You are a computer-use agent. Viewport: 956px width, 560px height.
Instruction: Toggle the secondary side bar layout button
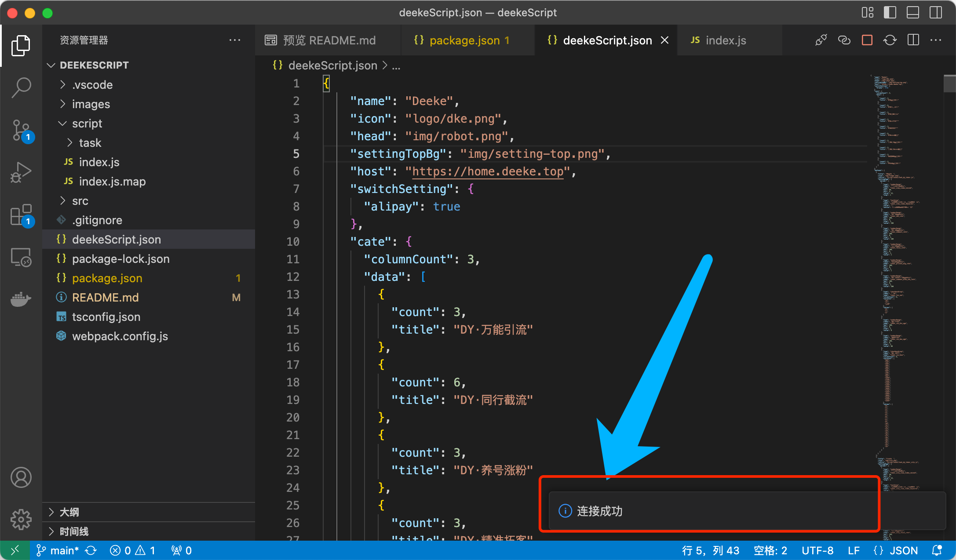click(935, 12)
